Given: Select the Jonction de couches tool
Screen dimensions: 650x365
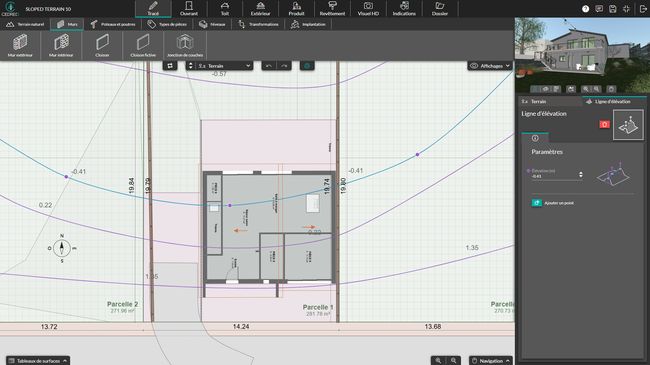Looking at the screenshot, I should click(185, 46).
